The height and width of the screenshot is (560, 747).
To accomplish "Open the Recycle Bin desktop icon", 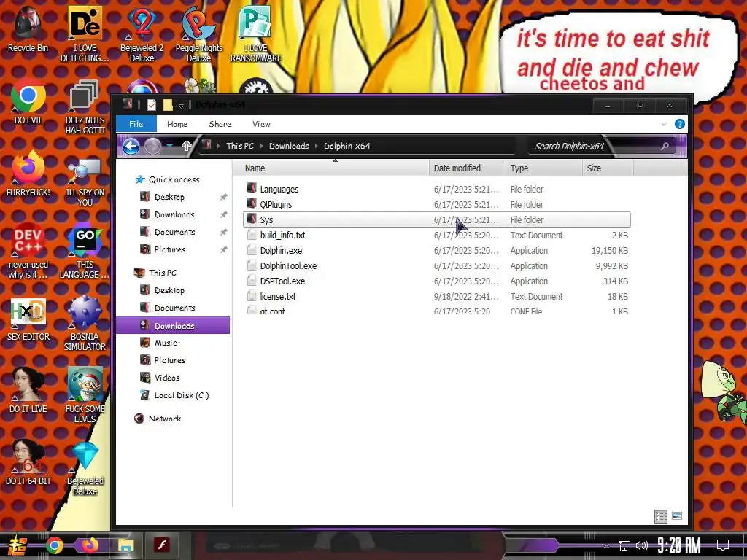I will click(28, 28).
